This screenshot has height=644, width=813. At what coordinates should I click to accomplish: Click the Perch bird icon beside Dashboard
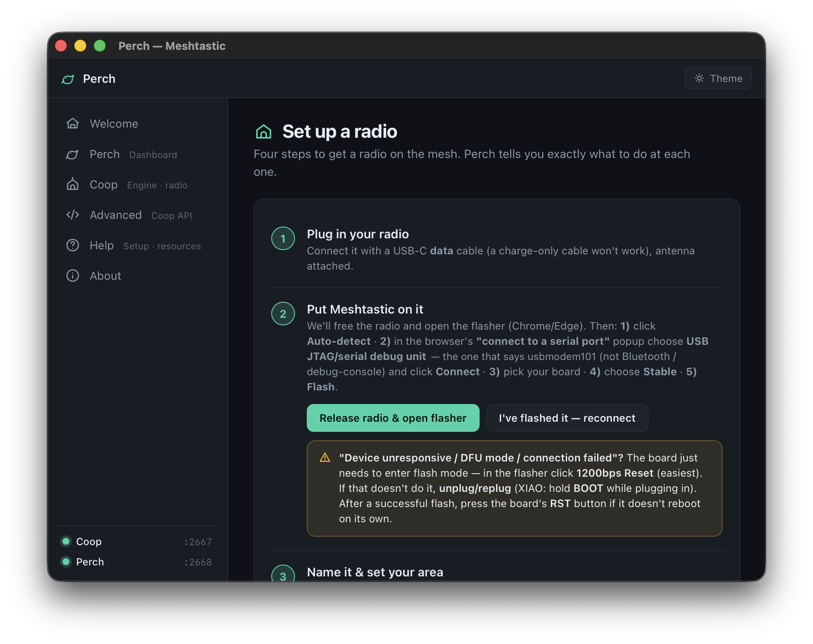point(73,154)
